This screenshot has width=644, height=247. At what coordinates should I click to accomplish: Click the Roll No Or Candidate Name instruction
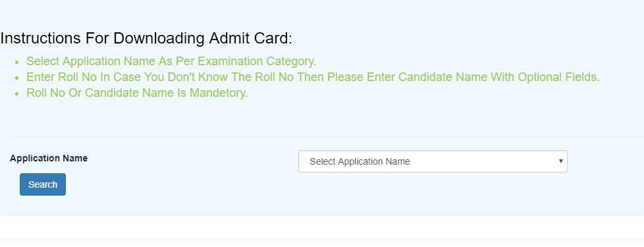pos(137,93)
